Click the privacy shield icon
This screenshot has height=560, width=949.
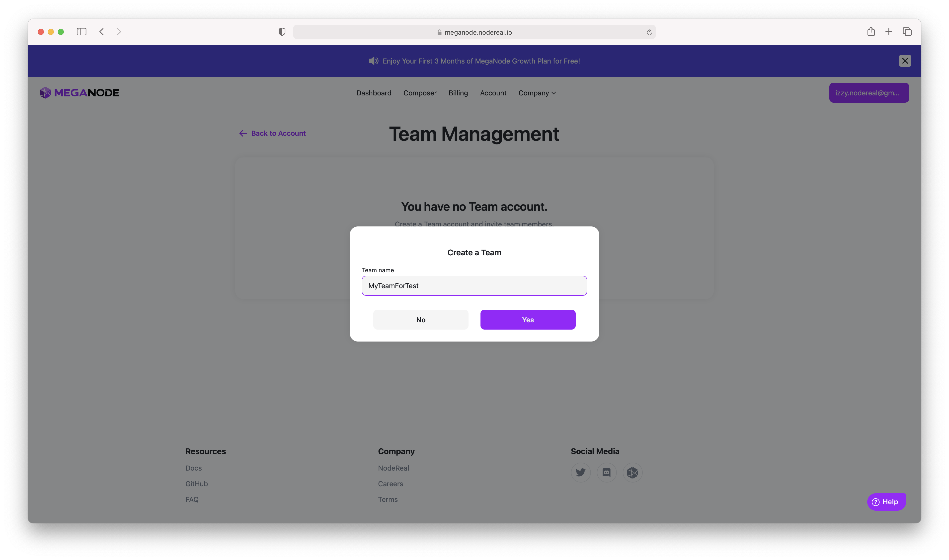click(x=282, y=32)
